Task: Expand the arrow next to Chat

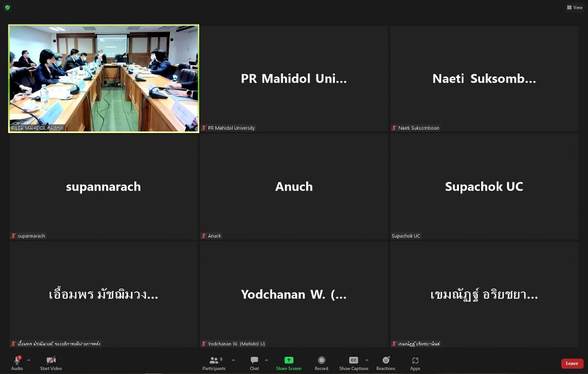Action: (266, 360)
